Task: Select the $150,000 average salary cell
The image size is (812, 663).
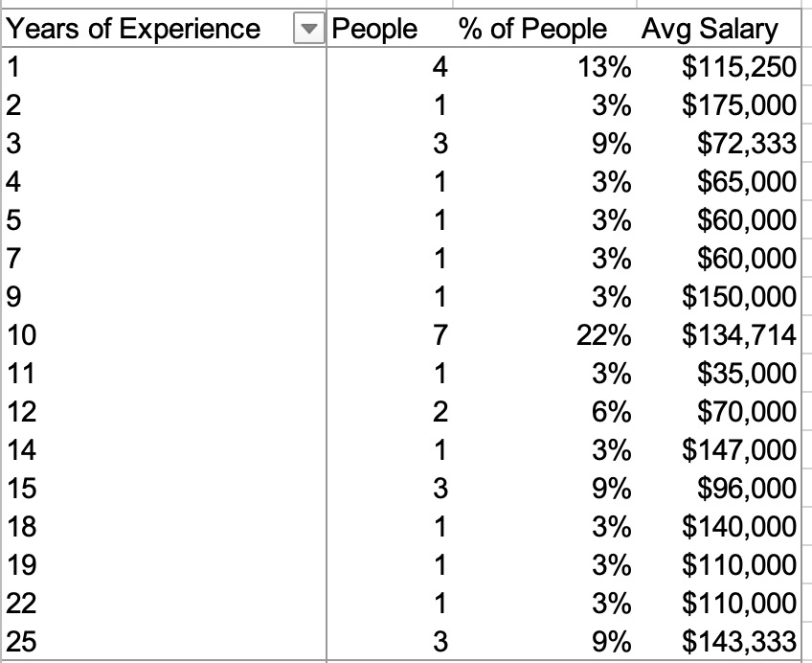Action: point(738,297)
